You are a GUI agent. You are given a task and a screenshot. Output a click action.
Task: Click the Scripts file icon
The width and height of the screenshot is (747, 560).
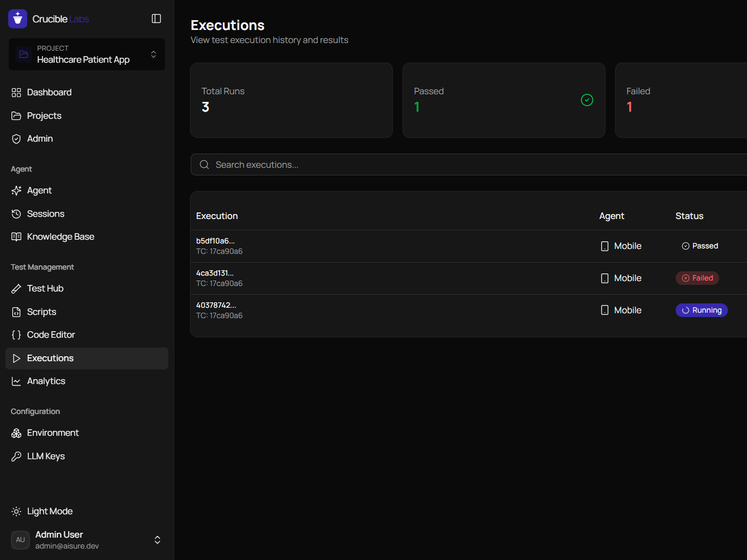(16, 312)
